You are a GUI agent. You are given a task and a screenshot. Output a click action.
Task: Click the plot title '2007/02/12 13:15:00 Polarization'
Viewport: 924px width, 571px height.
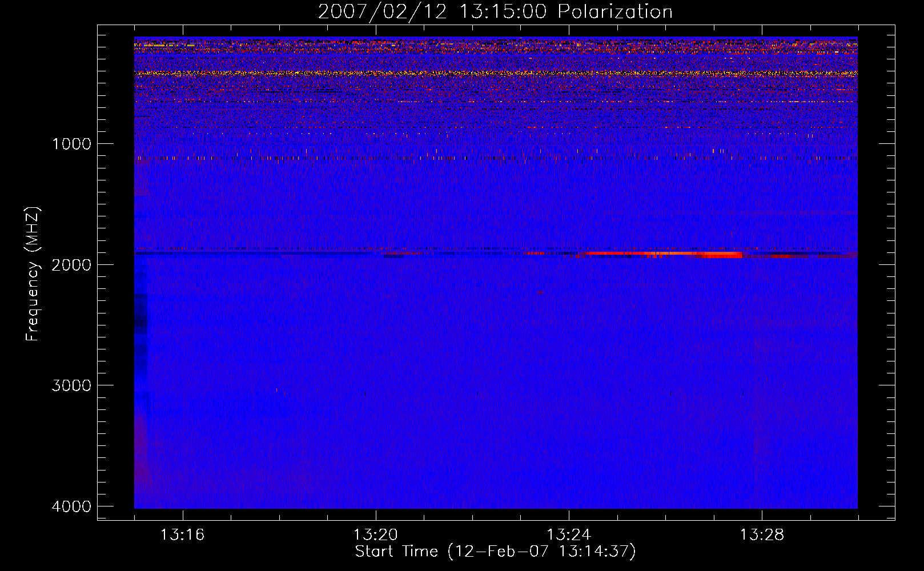[x=495, y=11]
